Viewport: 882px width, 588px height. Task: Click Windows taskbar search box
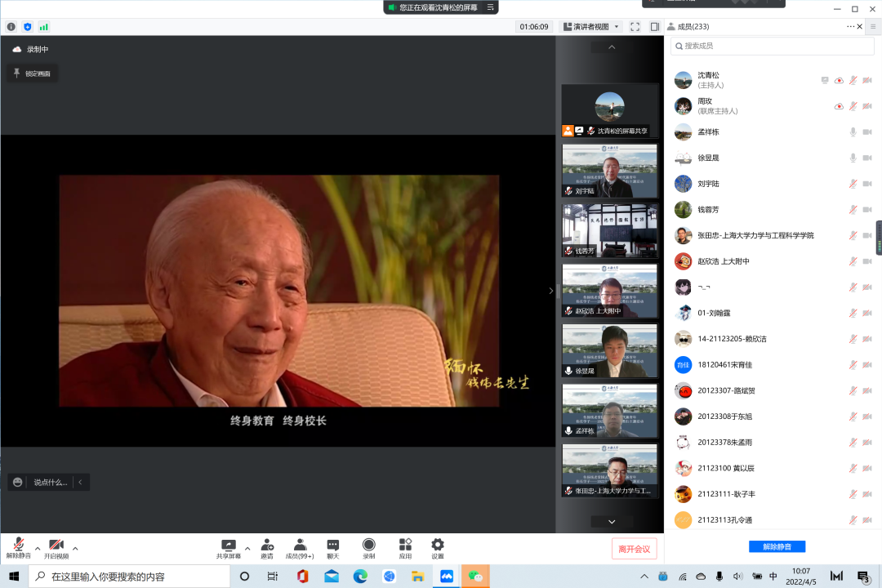click(x=129, y=577)
